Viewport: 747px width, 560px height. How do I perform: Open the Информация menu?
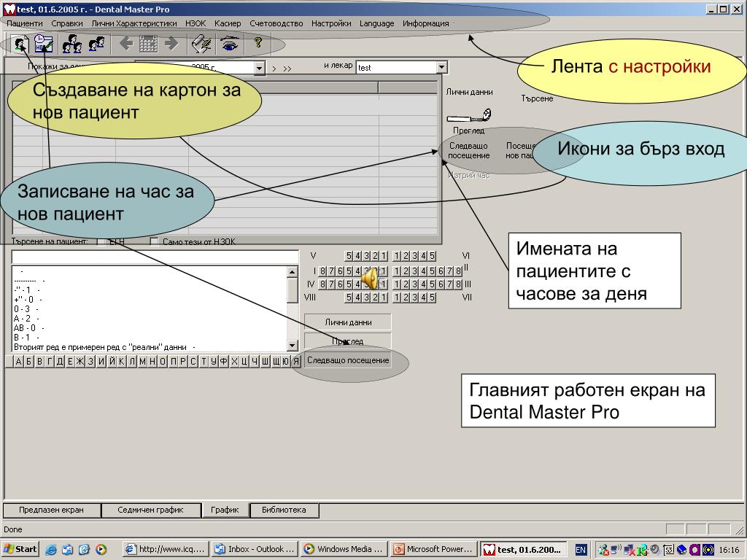[x=426, y=23]
